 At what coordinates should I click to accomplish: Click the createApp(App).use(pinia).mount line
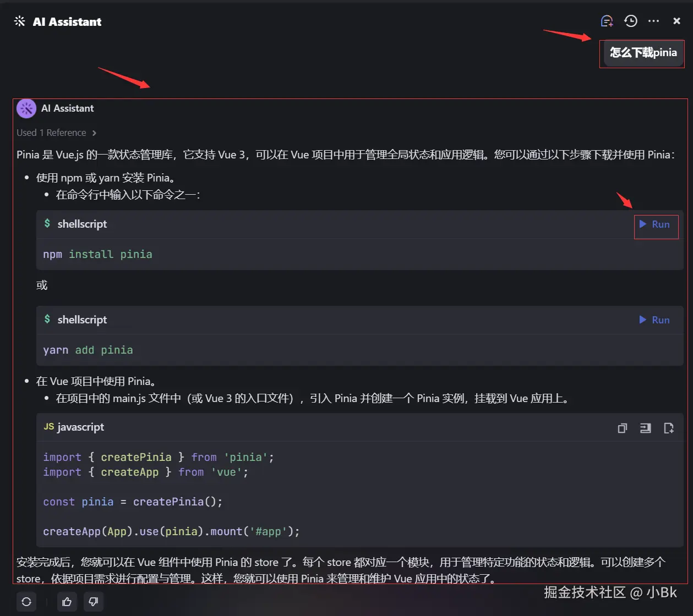click(171, 531)
